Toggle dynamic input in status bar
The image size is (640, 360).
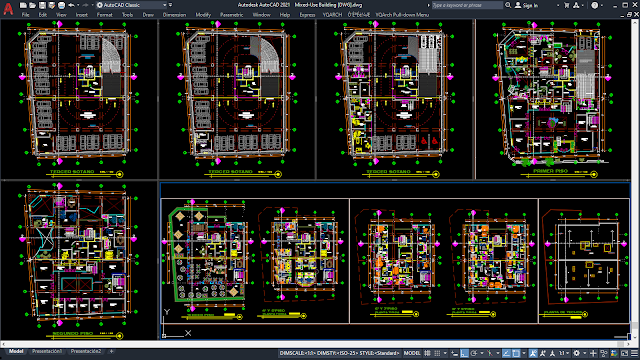[454, 353]
